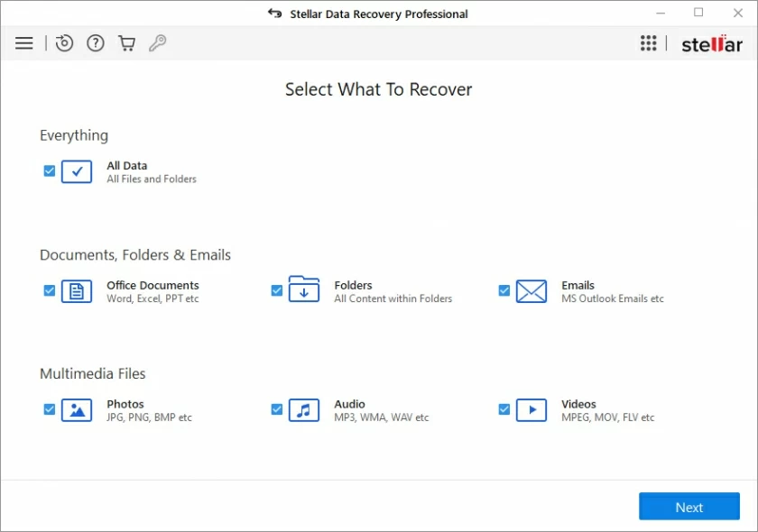
Task: Click the All Data checkmark tile icon
Action: tap(77, 171)
